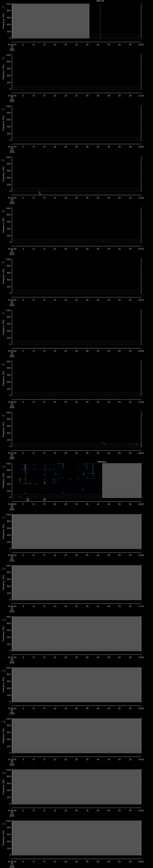Click the 16:28:00 time axis label
Viewport: 153px width, 868px height.
point(12,504)
